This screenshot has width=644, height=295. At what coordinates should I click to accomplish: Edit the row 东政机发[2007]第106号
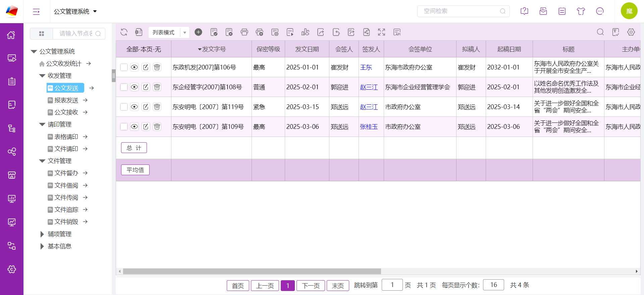point(146,67)
